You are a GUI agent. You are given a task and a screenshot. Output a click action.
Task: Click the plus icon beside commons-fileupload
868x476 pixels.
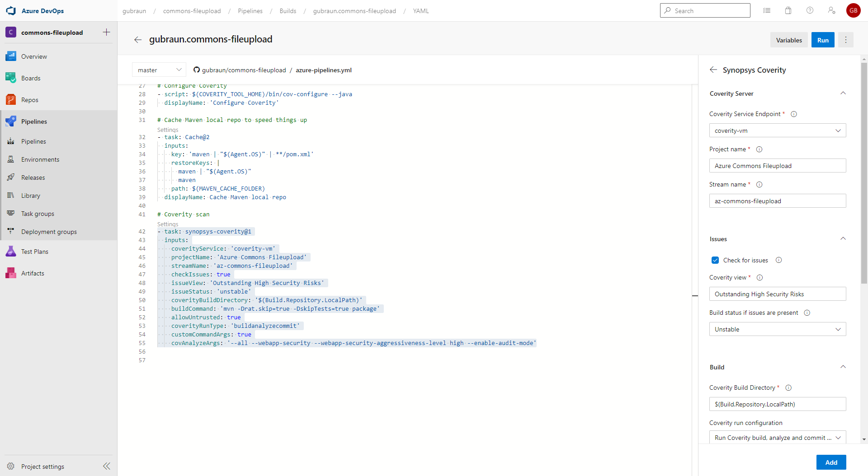106,32
